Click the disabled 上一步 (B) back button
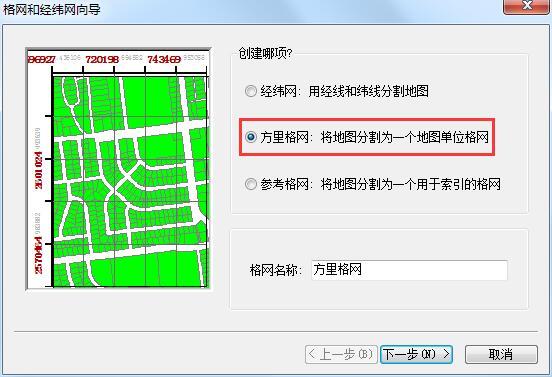Viewport: 552px width, 377px height. point(341,354)
